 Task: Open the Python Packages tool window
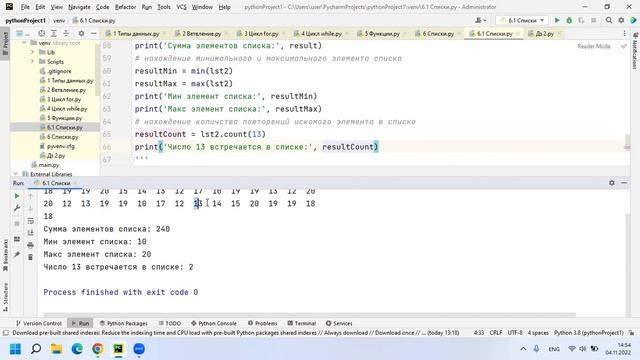124,323
